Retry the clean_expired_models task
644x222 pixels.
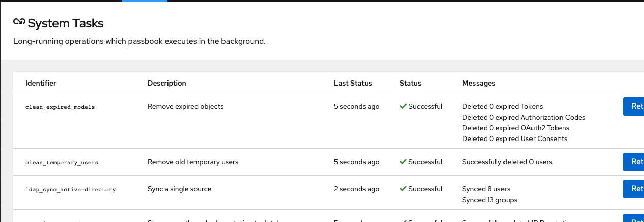[x=634, y=106]
